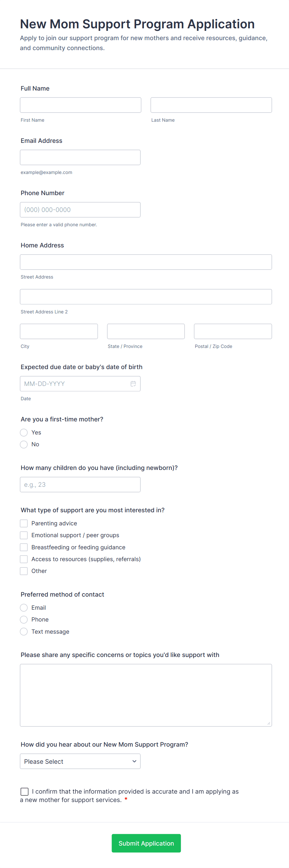The width and height of the screenshot is (289, 868).
Task: Click the Email Address text box
Action: point(80,157)
